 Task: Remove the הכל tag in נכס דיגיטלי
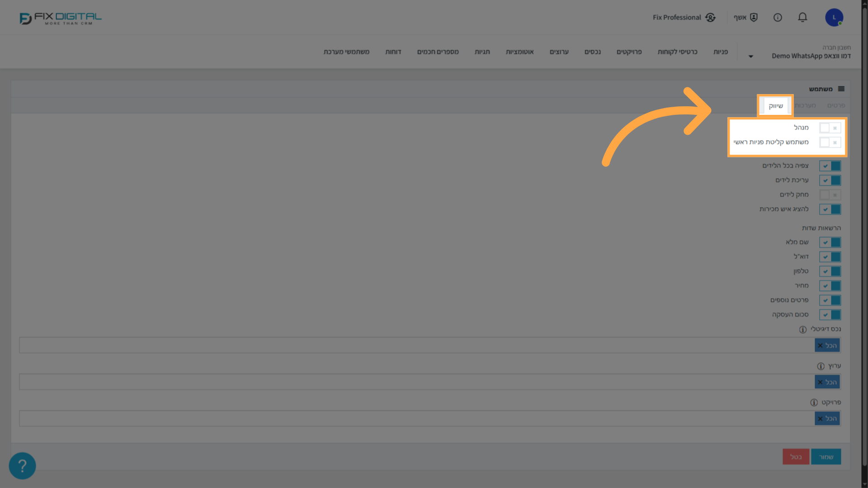(x=820, y=346)
